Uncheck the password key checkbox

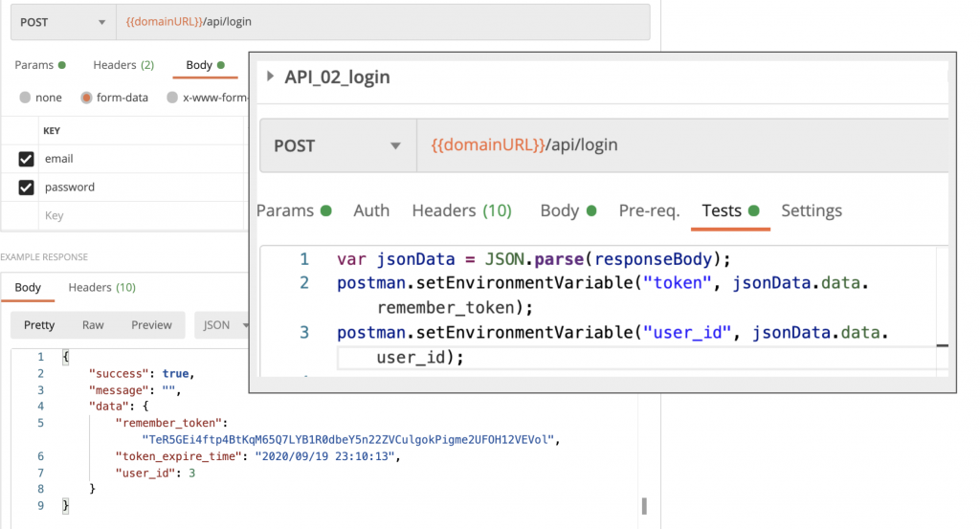26,187
